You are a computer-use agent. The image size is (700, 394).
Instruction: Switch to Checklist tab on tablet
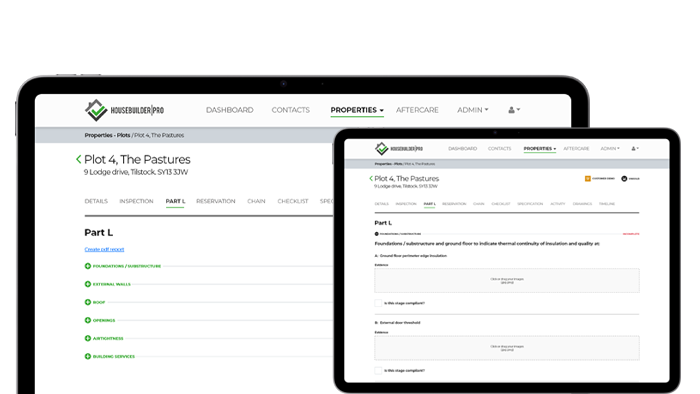[x=500, y=204]
